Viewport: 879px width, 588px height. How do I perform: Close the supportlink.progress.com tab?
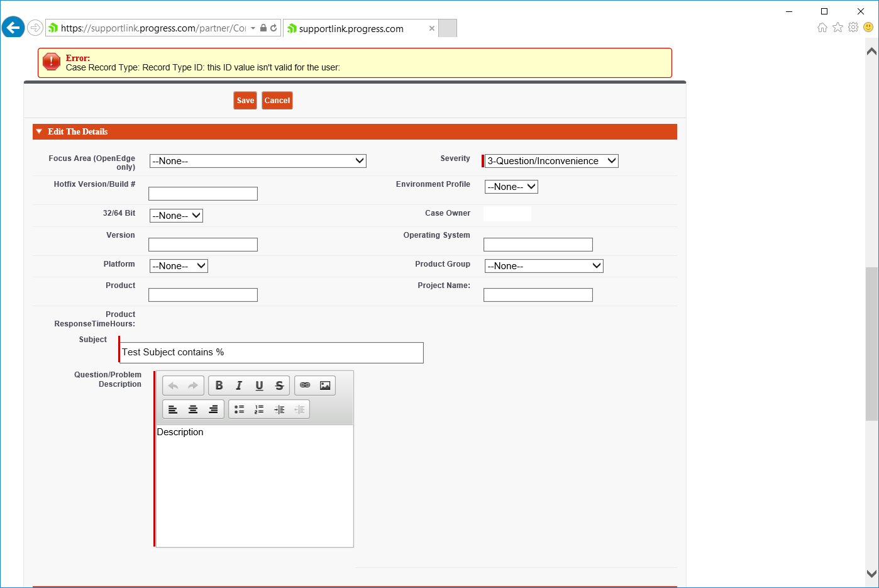(431, 28)
